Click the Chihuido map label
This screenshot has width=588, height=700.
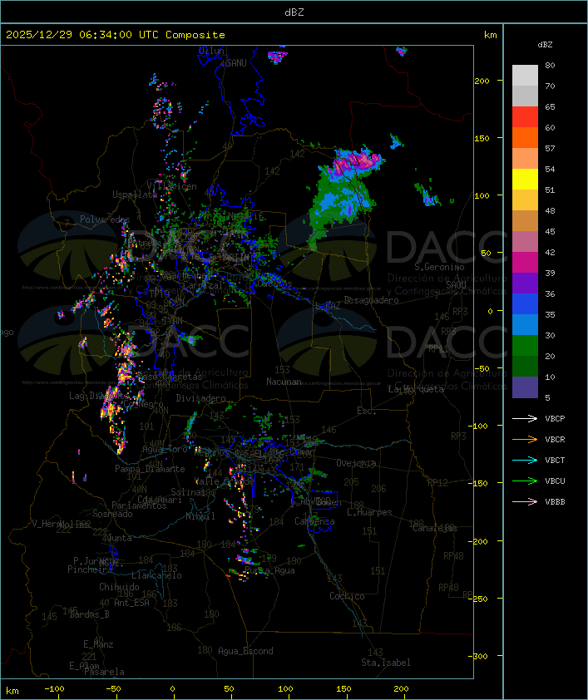[119, 587]
